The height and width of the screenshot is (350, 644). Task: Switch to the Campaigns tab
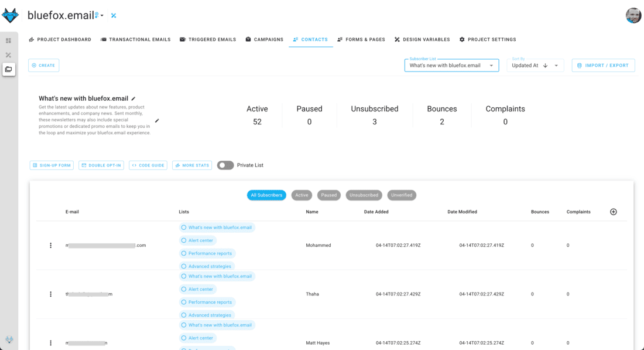click(264, 39)
